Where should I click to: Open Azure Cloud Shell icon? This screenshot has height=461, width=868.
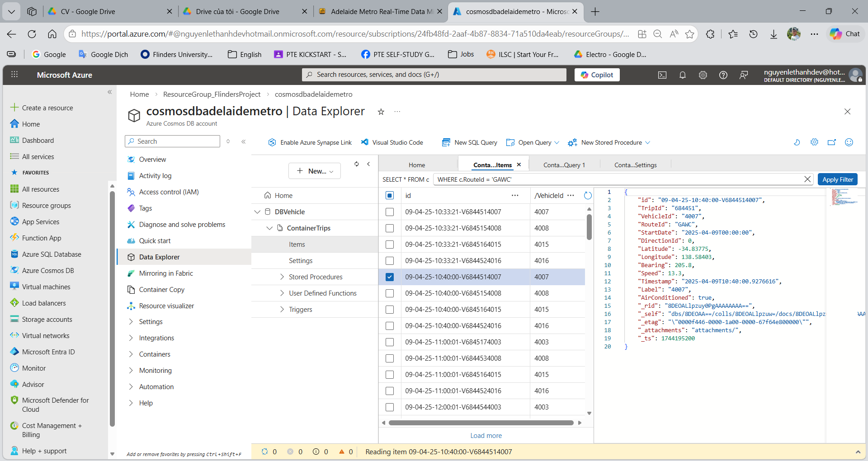point(662,75)
